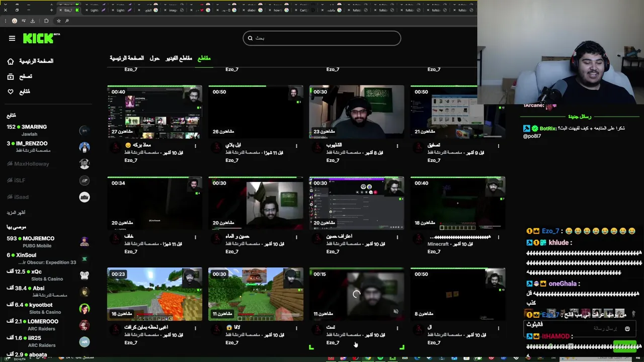Switch to the حول tab
The width and height of the screenshot is (644, 362).
click(154, 58)
